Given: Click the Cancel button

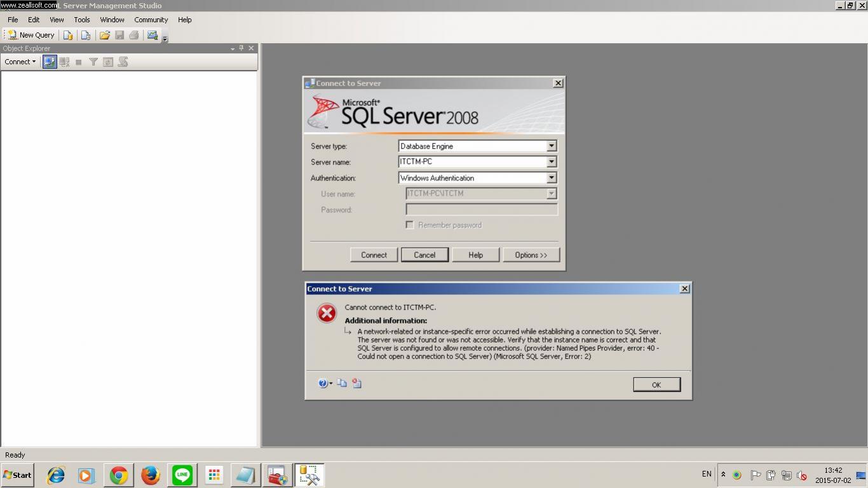Looking at the screenshot, I should (x=424, y=255).
